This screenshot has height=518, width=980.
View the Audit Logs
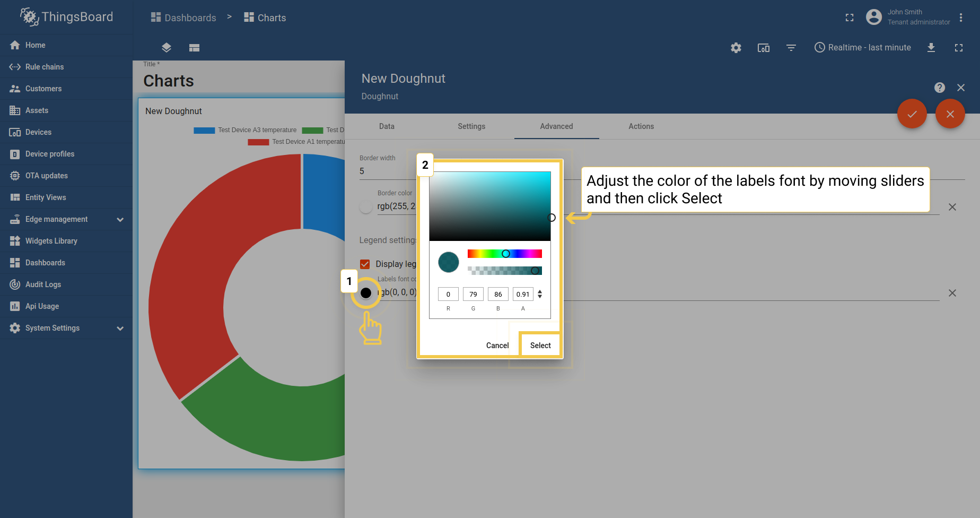42,284
